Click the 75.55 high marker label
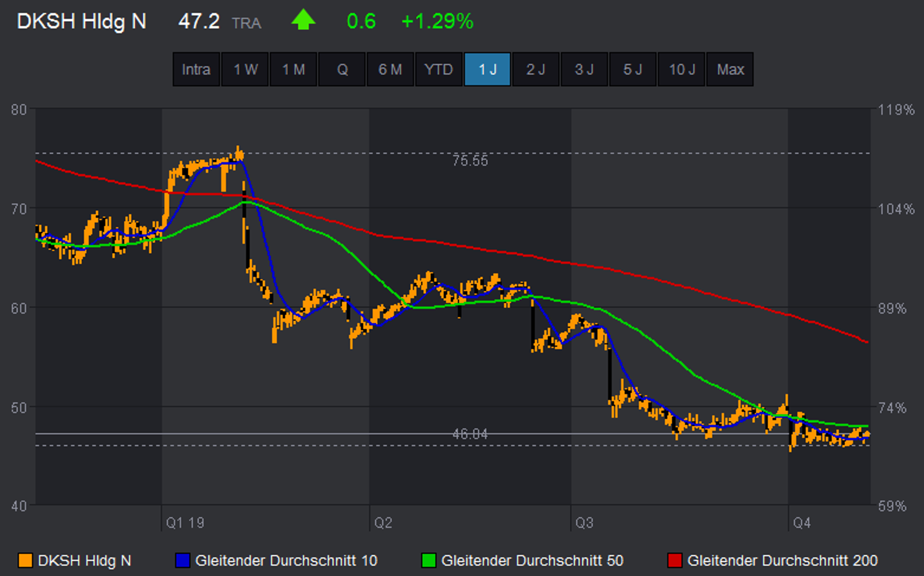The image size is (924, 576). [x=470, y=161]
